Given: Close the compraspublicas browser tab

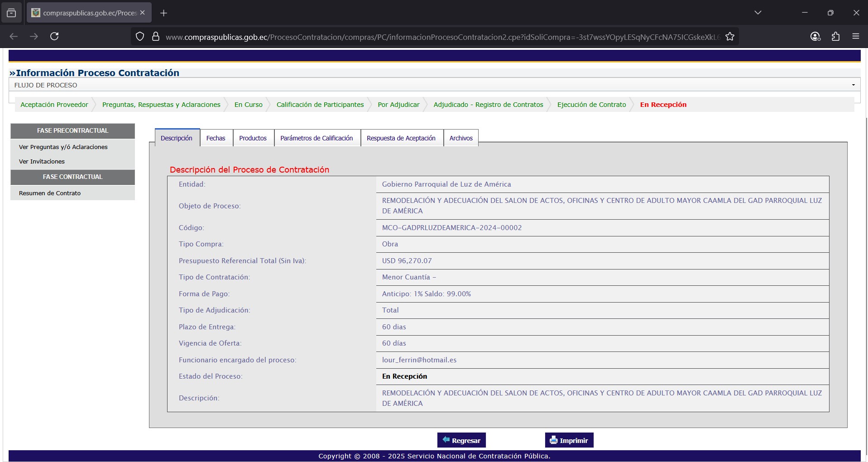Looking at the screenshot, I should (x=143, y=13).
